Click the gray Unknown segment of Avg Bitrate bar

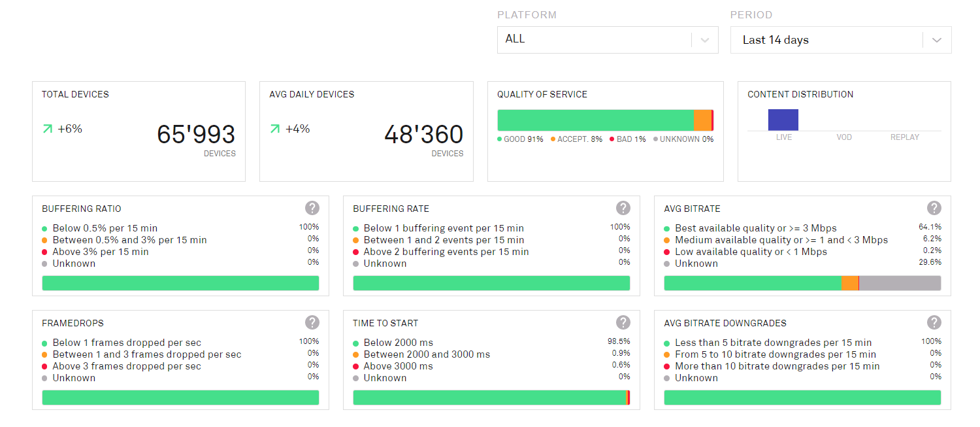pyautogui.click(x=899, y=283)
